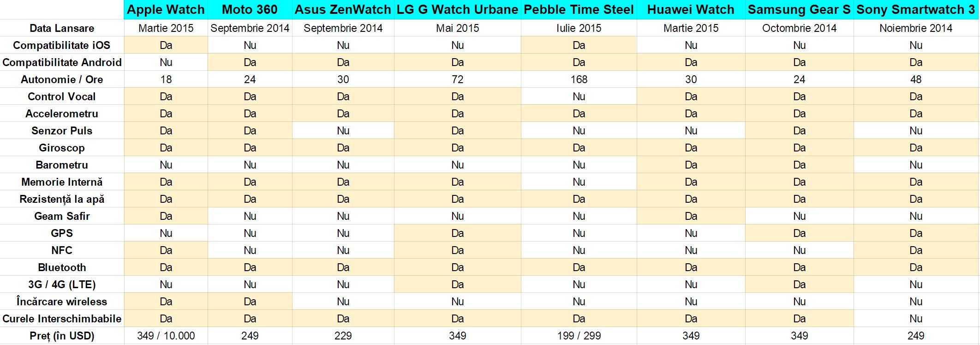The image size is (980, 345).
Task: Select the Compatibilitate iOS row label
Action: tap(62, 45)
